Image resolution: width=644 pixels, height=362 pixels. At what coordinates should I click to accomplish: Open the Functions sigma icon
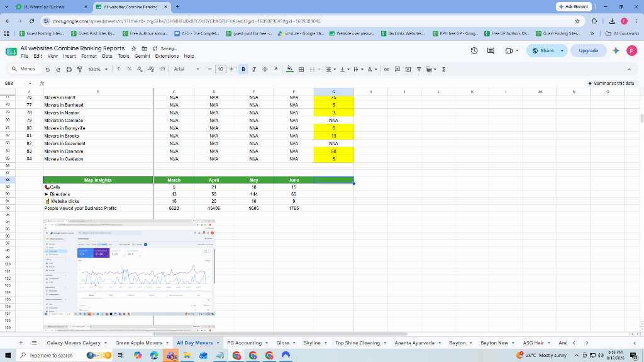(443, 69)
